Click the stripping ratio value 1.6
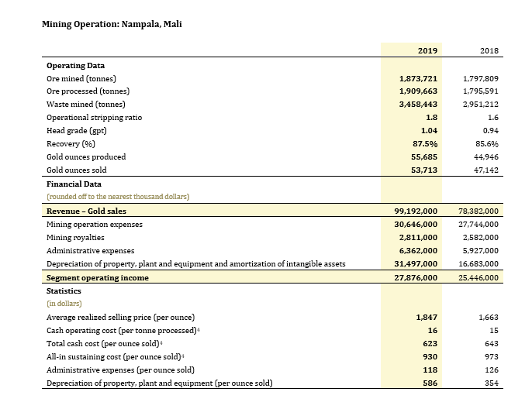This screenshot has height=409, width=532. (x=493, y=118)
